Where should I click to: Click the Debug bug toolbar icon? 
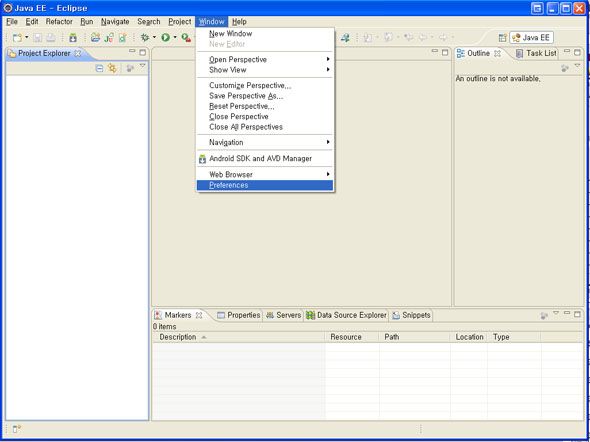point(144,38)
